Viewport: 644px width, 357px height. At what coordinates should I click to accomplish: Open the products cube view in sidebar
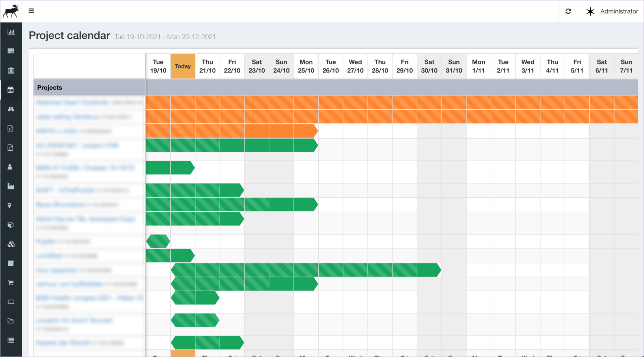click(x=11, y=225)
